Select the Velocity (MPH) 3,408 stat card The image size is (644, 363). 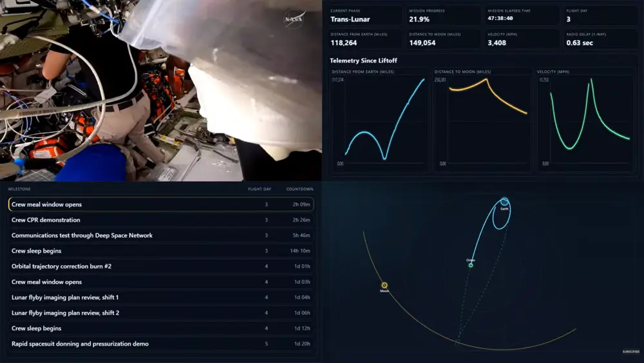click(521, 39)
